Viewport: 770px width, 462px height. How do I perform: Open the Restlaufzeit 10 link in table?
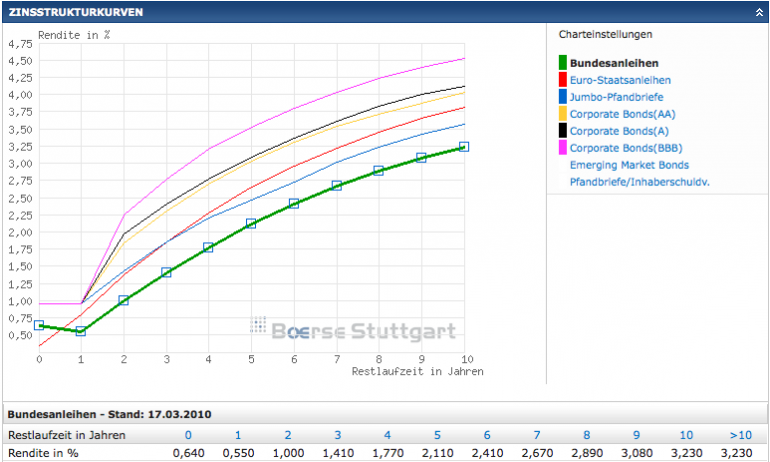coord(686,435)
